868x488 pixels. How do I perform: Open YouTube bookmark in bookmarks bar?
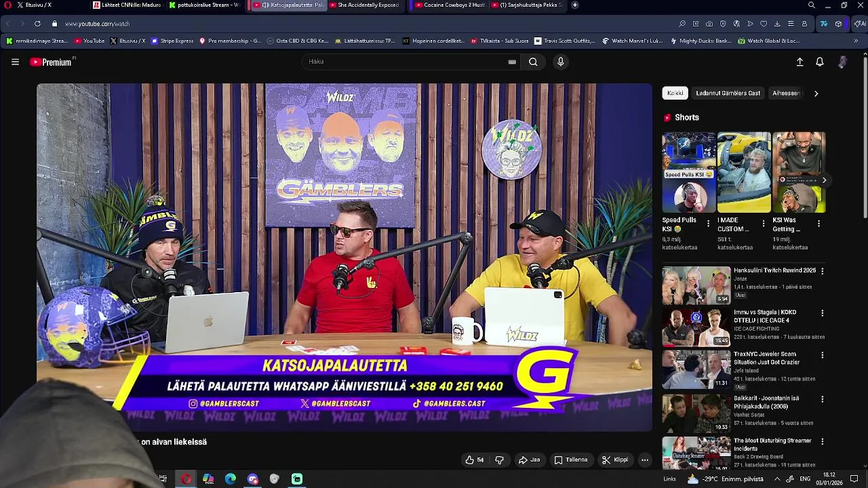[90, 41]
